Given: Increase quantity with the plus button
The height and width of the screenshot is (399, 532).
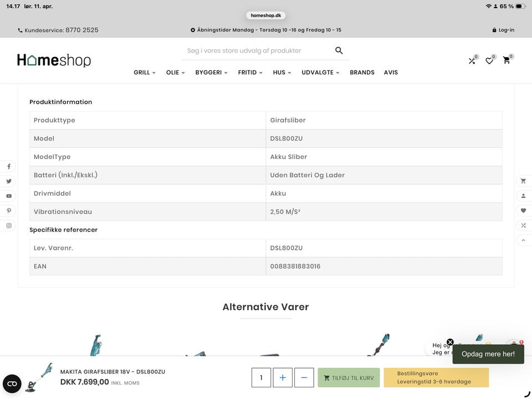Looking at the screenshot, I should click(283, 377).
